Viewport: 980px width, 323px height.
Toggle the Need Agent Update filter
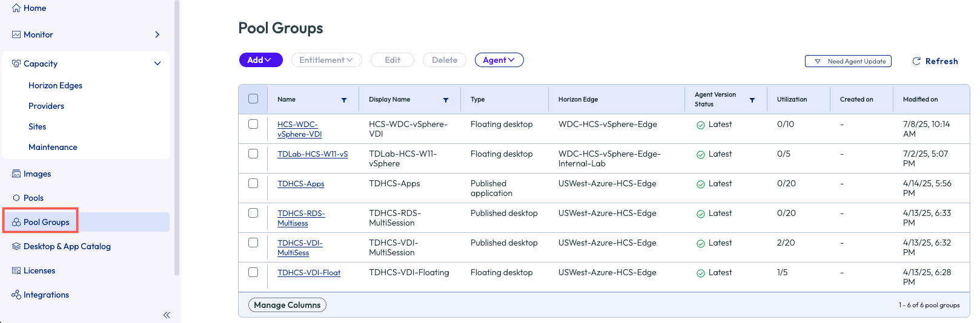848,61
